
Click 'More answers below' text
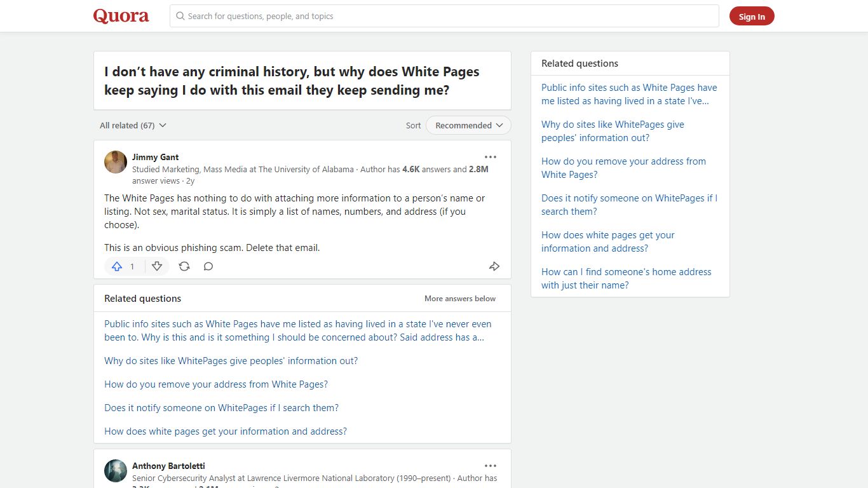coord(460,299)
